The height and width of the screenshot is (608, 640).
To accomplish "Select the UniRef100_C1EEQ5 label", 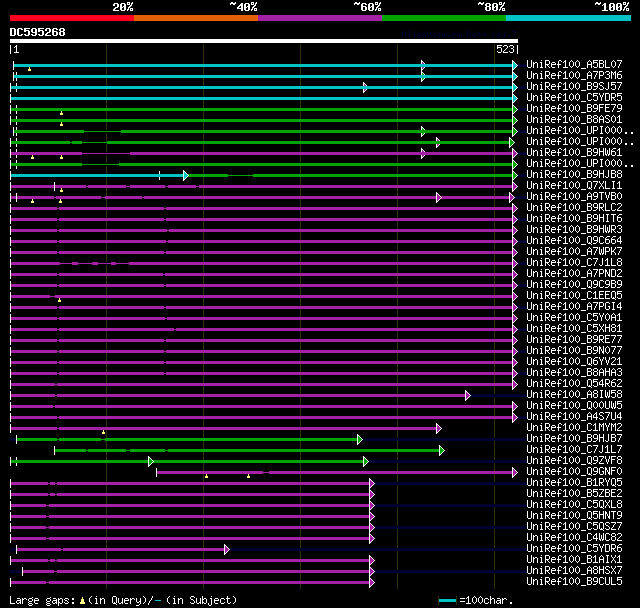I will pyautogui.click(x=574, y=296).
